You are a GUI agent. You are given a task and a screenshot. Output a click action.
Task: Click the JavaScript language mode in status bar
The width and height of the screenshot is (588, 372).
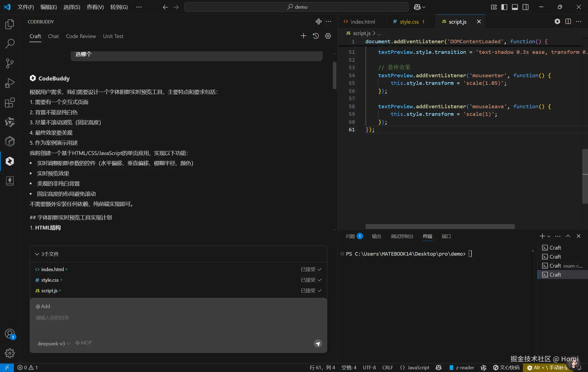(x=418, y=367)
